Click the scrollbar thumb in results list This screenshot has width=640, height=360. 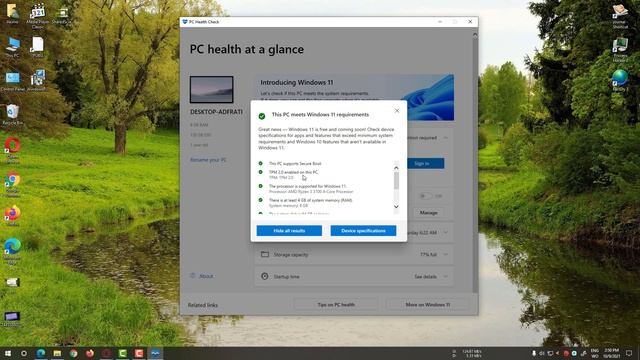pyautogui.click(x=396, y=180)
